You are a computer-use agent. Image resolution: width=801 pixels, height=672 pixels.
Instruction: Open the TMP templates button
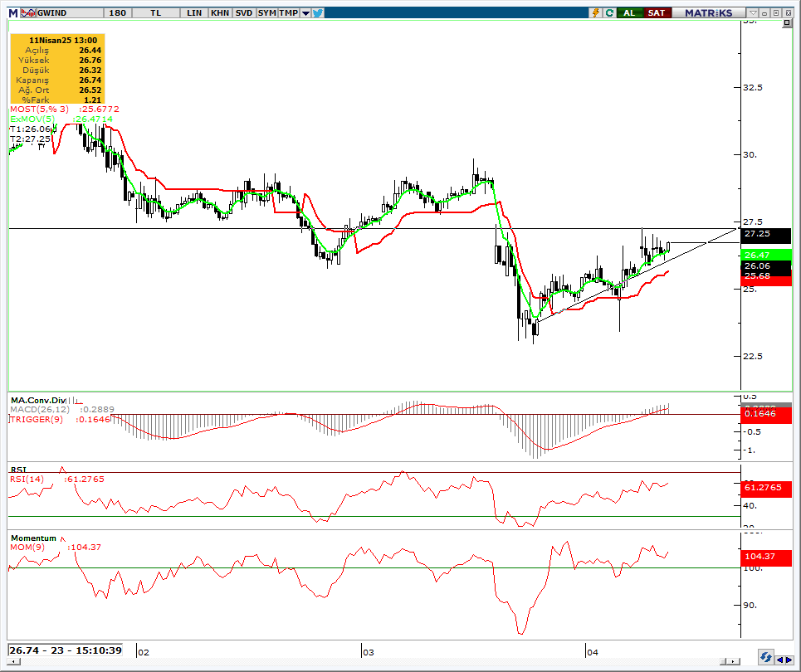coord(289,12)
